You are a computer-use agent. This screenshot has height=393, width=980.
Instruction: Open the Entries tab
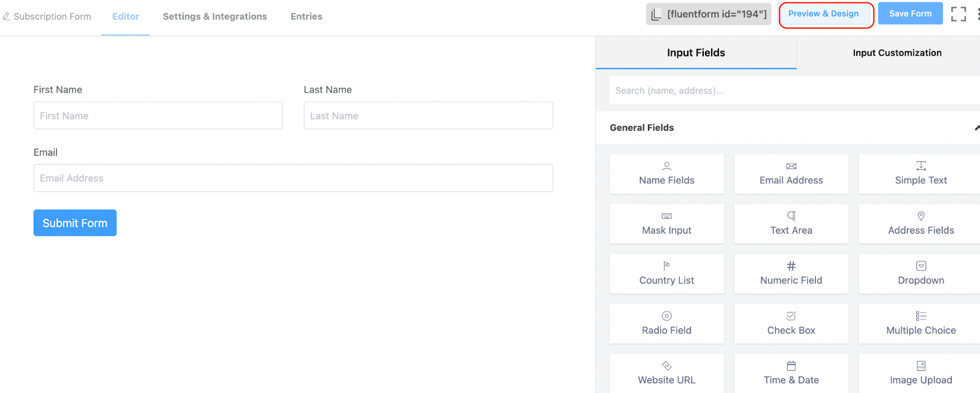point(306,17)
